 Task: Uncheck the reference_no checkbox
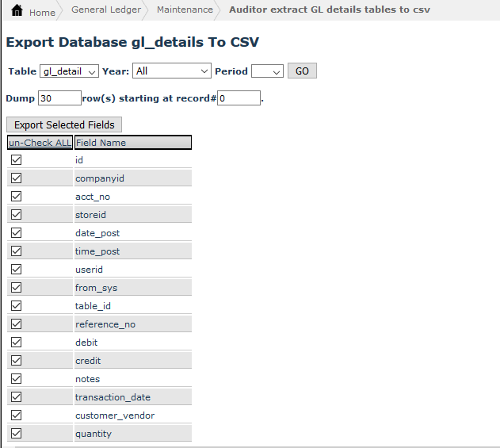pyautogui.click(x=16, y=324)
